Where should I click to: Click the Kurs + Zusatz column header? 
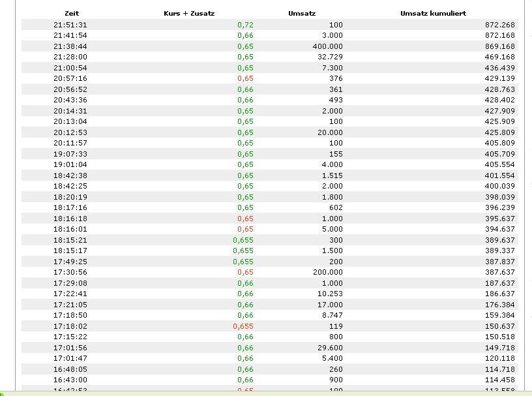point(189,14)
